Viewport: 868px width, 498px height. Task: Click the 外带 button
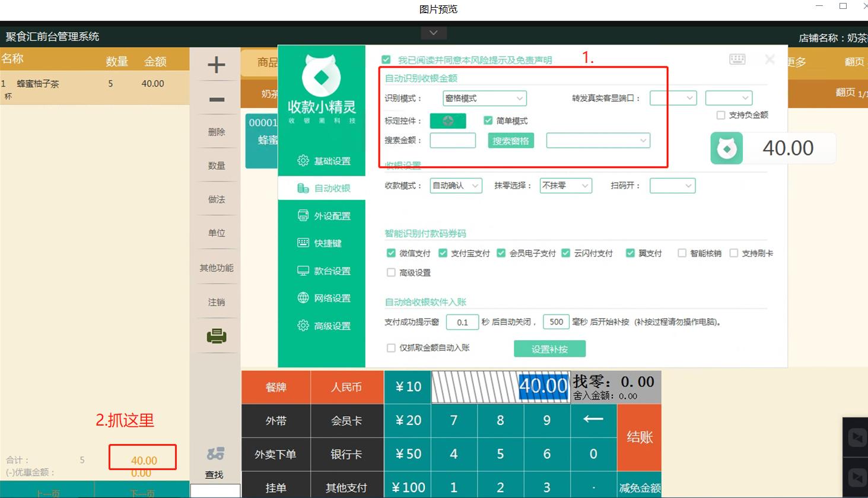coord(276,421)
